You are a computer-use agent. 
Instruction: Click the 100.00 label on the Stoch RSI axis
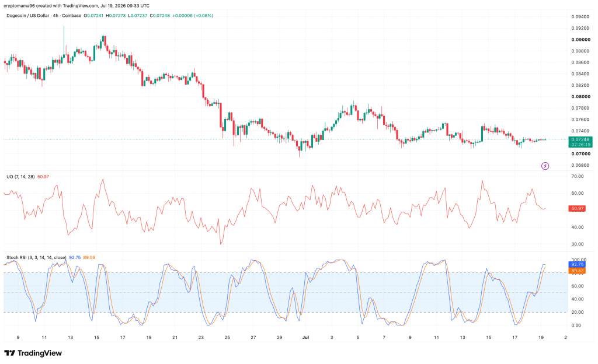pos(579,260)
